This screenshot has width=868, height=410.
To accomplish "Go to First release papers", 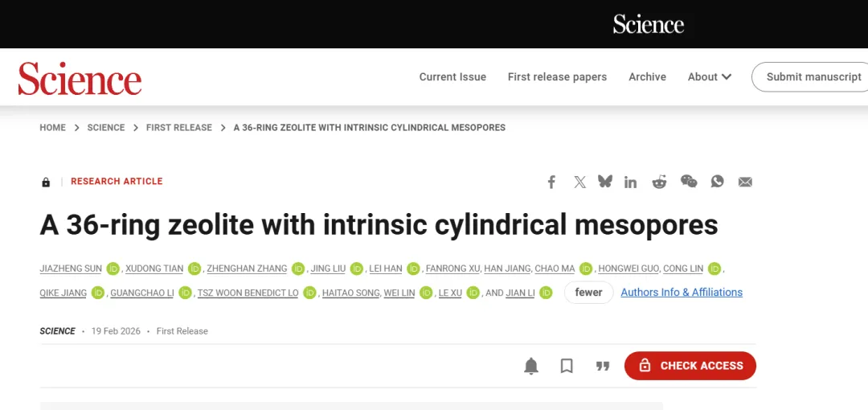I will 557,77.
